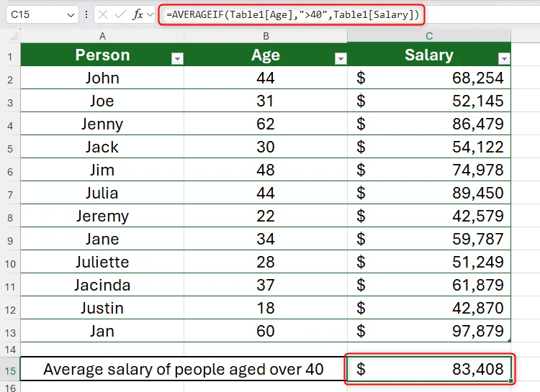The width and height of the screenshot is (540, 392).
Task: Expand the Name Box dropdown arrow
Action: pos(71,14)
